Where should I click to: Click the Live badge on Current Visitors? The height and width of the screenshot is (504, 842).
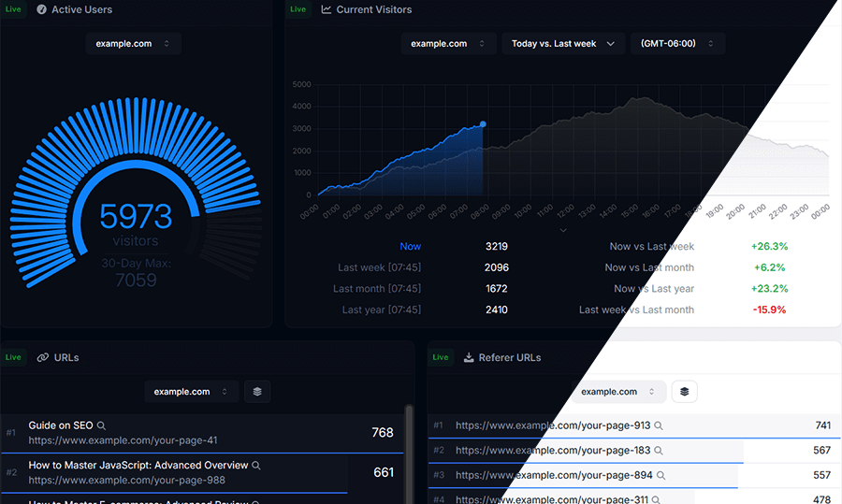(x=298, y=9)
